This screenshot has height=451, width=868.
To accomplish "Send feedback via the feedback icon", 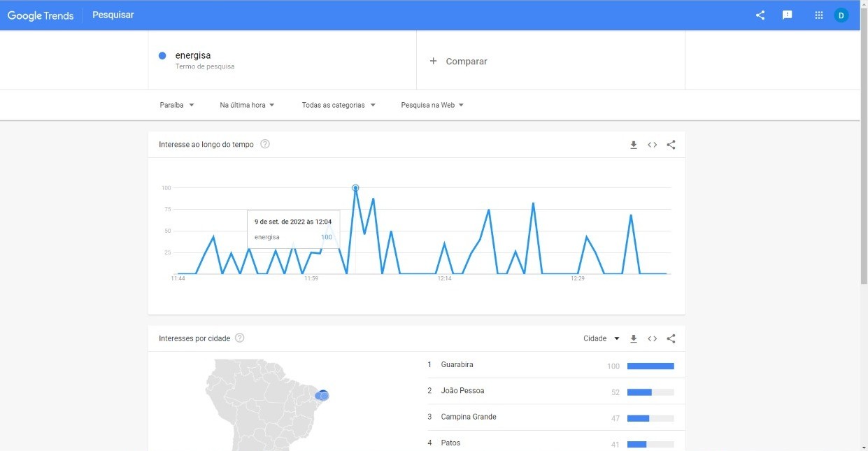I will [788, 14].
